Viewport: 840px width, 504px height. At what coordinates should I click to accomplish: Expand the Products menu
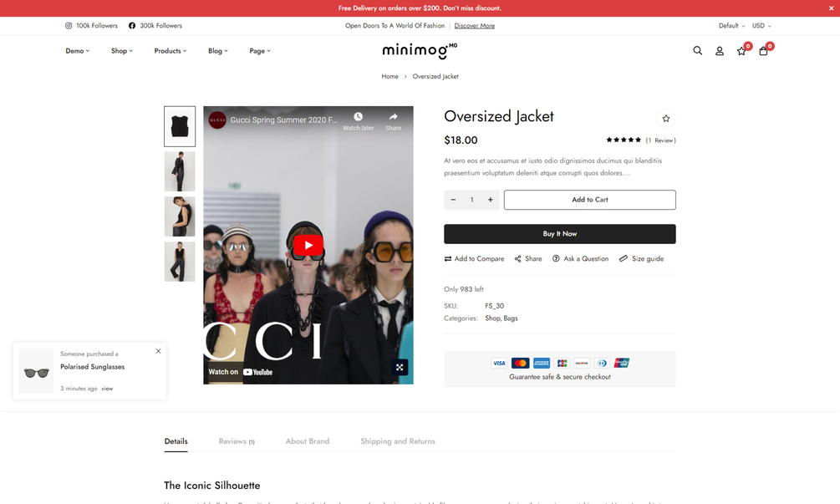pos(171,51)
